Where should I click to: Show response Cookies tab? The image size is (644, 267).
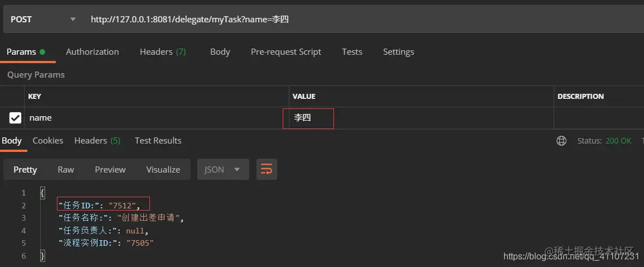48,141
